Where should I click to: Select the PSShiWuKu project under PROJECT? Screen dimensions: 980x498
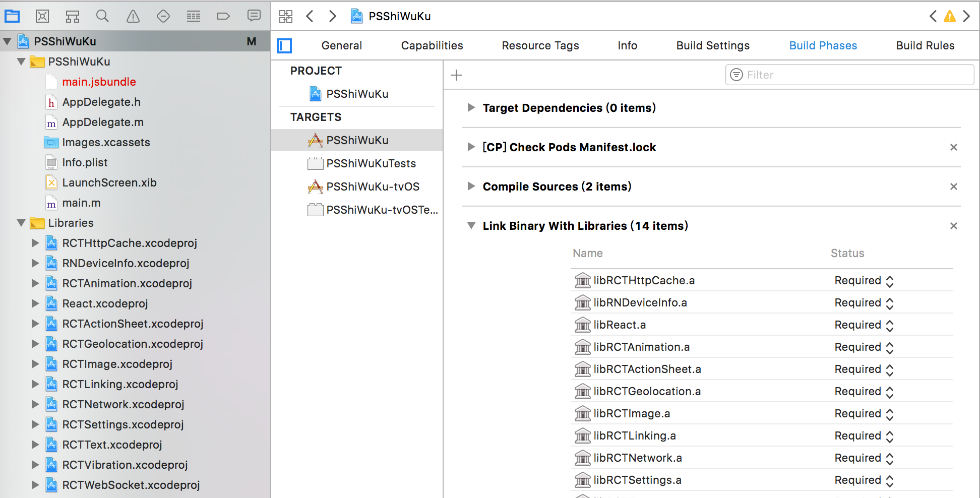[x=357, y=94]
